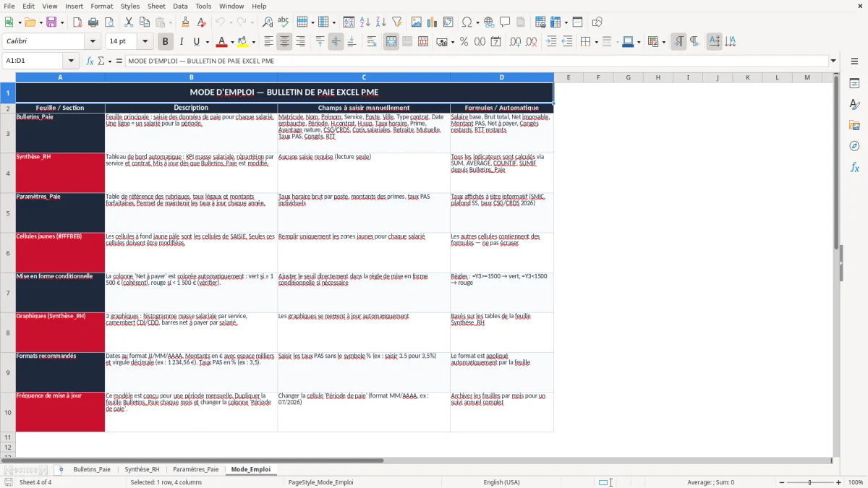The width and height of the screenshot is (868, 488).
Task: Open Font Size dropdown (14 pt)
Action: point(145,42)
